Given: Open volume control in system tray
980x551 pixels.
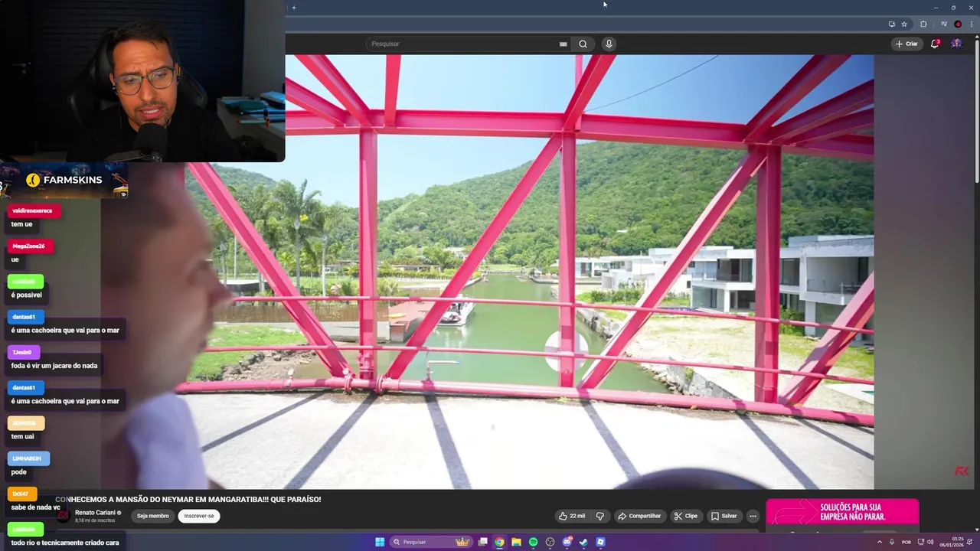Looking at the screenshot, I should [x=930, y=542].
